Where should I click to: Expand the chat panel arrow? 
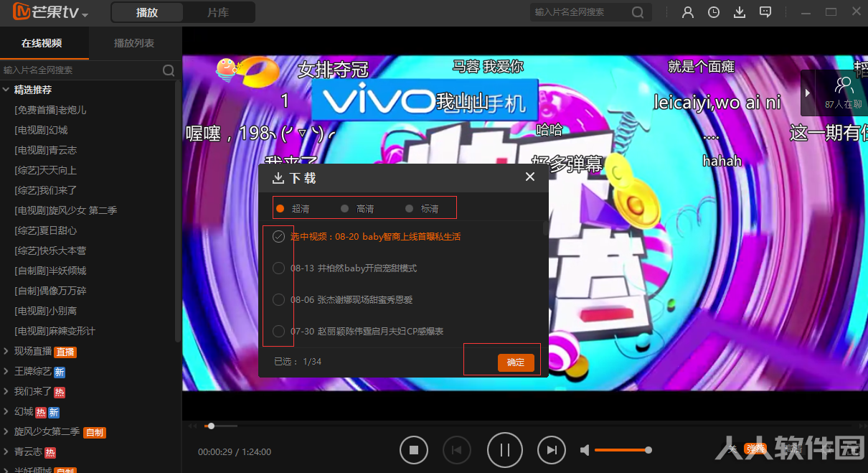pyautogui.click(x=808, y=93)
